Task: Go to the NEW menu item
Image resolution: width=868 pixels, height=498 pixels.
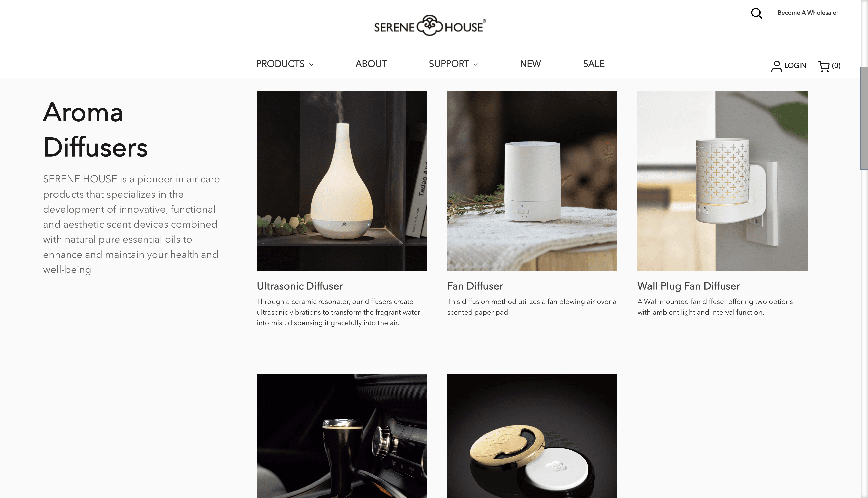Action: click(x=530, y=64)
